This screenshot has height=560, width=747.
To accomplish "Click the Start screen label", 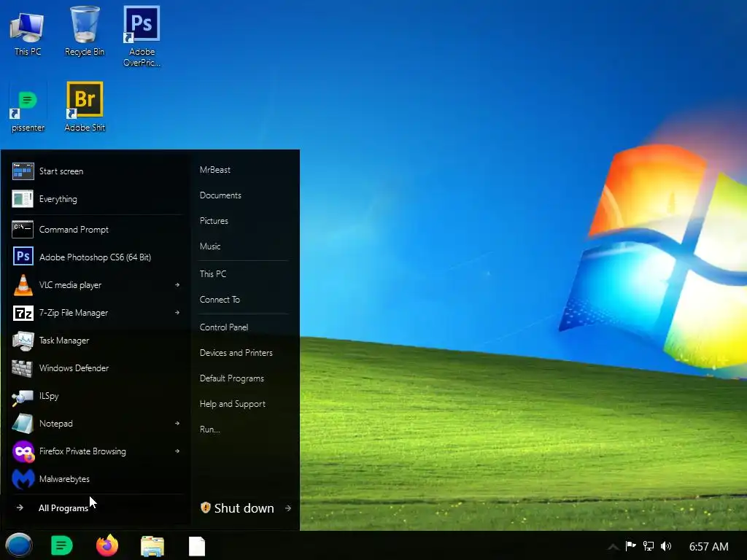I will coord(61,171).
